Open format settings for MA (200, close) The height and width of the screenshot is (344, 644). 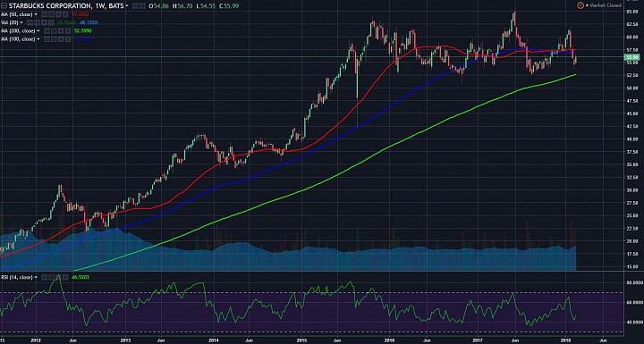click(x=54, y=30)
